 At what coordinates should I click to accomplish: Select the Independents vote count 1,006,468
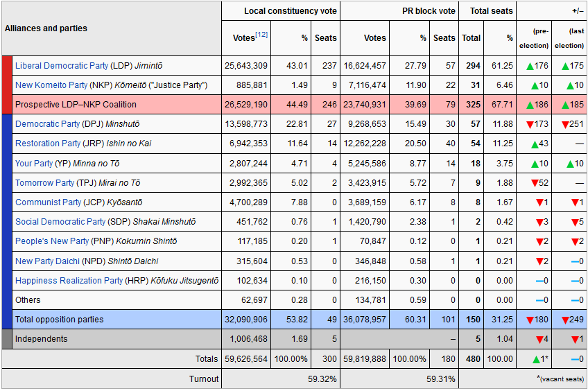(x=248, y=339)
